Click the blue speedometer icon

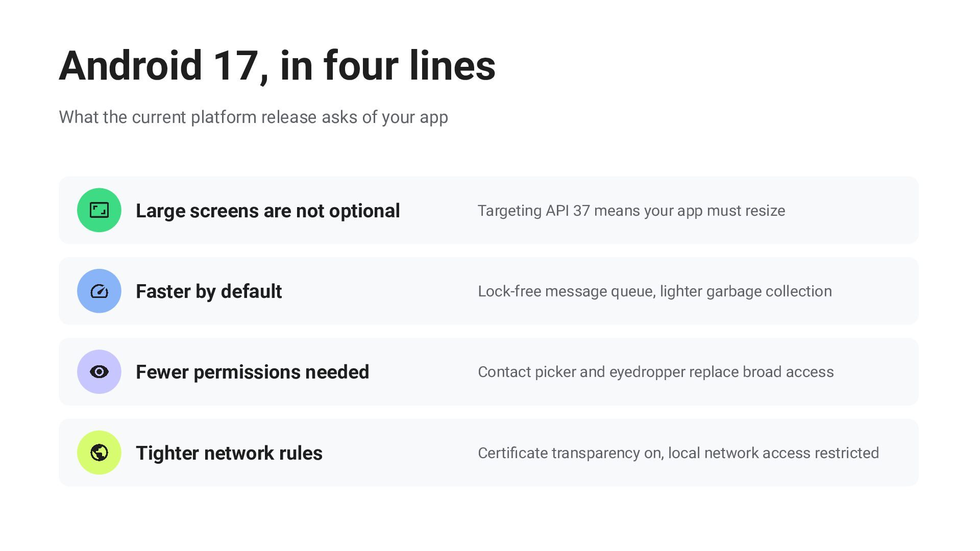pyautogui.click(x=99, y=291)
